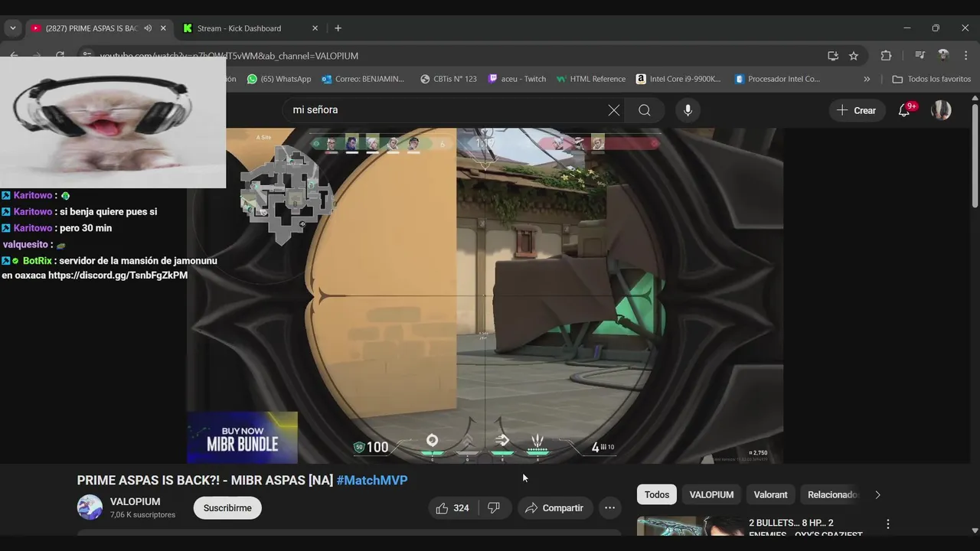This screenshot has height=551, width=980.
Task: Click the Suscribirme button
Action: click(227, 508)
